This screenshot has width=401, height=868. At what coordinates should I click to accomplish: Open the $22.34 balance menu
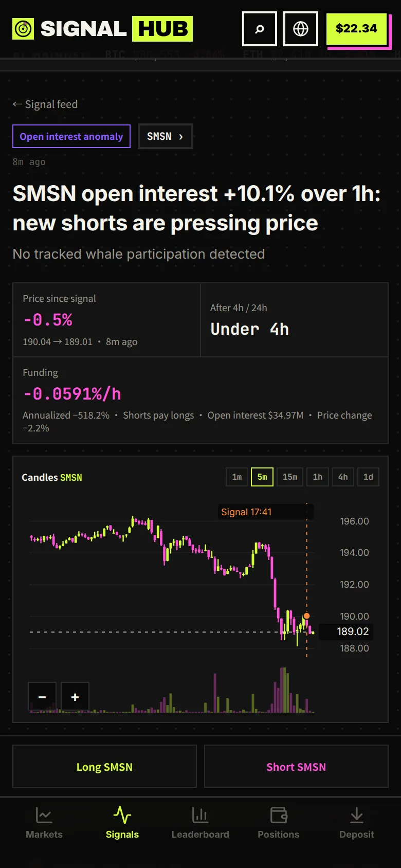356,29
